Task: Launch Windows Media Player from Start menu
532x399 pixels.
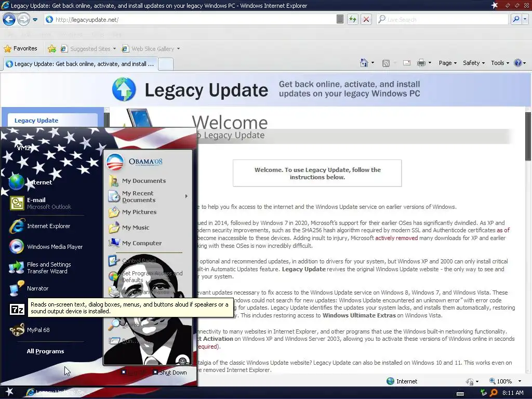Action: point(47,247)
